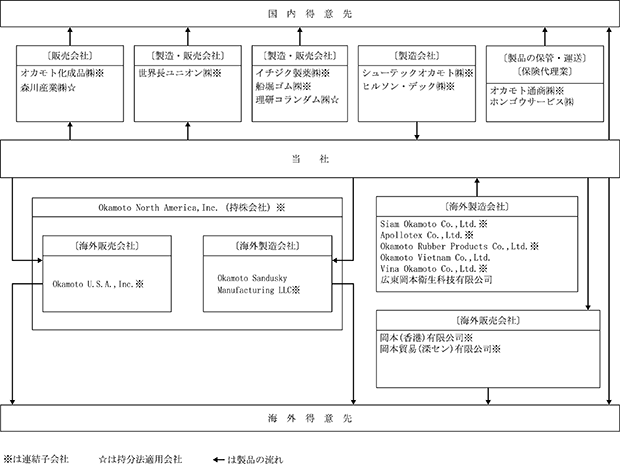Click the は製品の流れ legend text
Image resolution: width=620 pixels, height=464 pixels.
tap(255, 459)
